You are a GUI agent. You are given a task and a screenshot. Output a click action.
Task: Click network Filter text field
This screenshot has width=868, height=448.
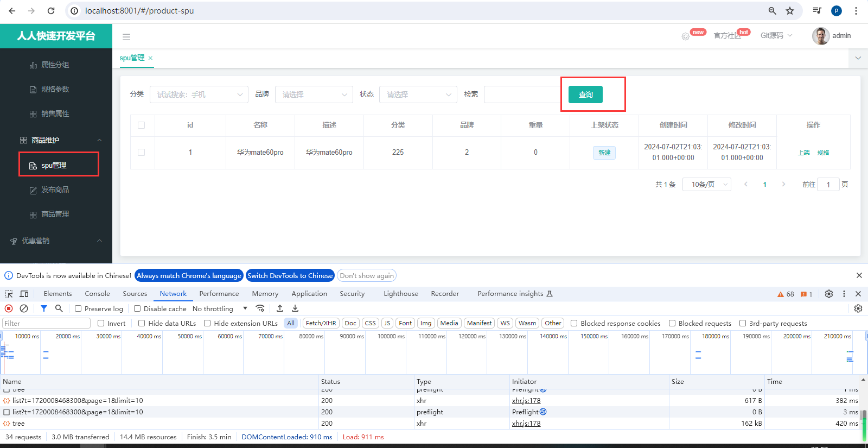46,323
